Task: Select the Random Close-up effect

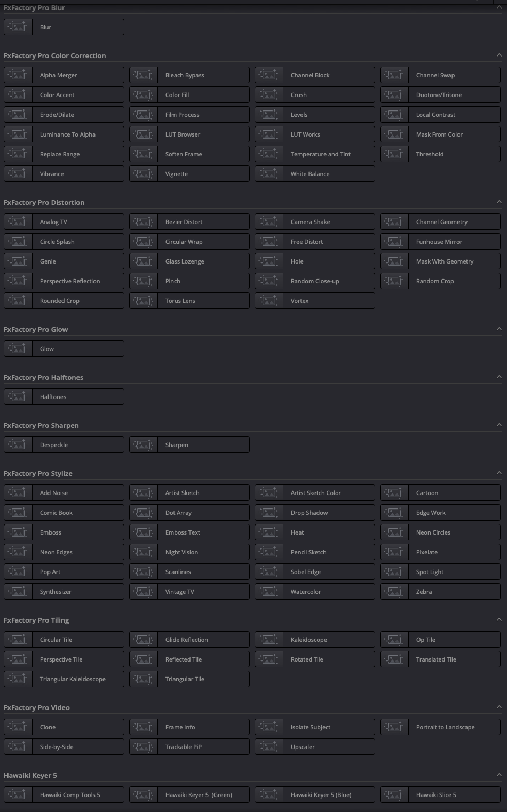Action: coord(315,281)
